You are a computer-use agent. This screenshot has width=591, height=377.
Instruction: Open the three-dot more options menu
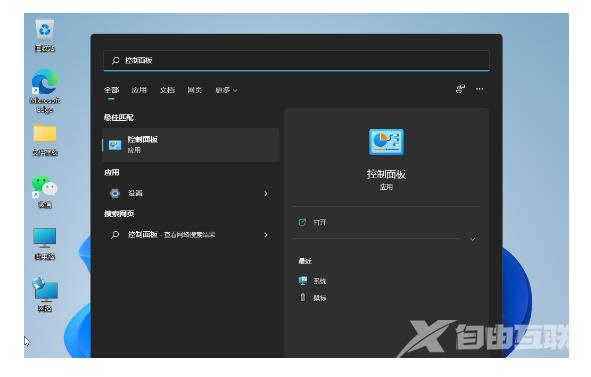pos(479,89)
